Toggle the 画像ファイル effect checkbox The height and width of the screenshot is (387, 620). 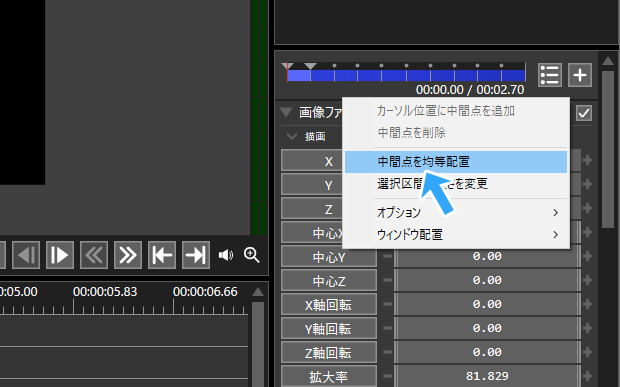(x=584, y=113)
